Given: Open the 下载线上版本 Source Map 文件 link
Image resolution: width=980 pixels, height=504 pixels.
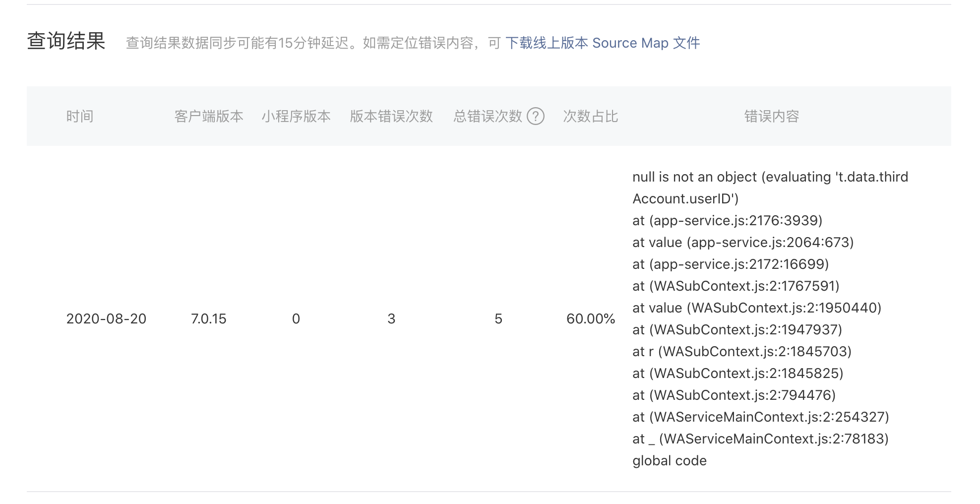Looking at the screenshot, I should (x=603, y=43).
